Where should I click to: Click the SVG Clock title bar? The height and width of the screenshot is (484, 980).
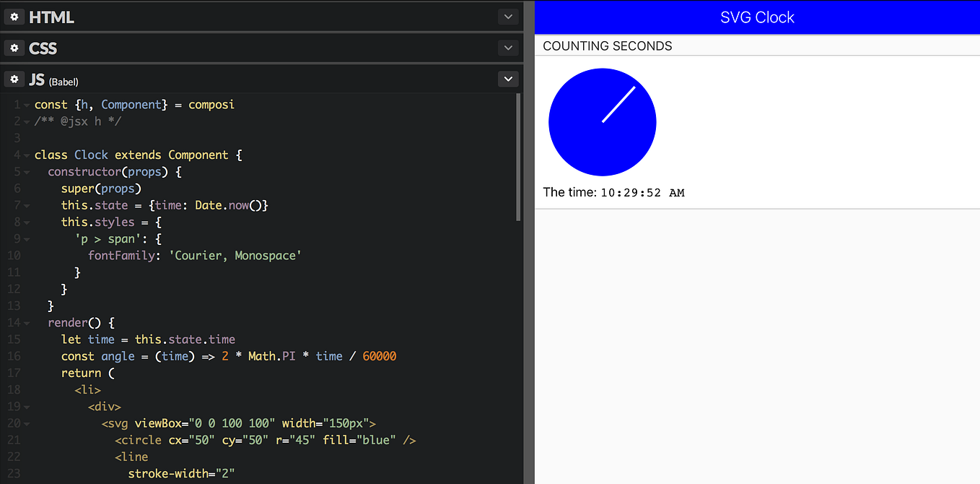[757, 17]
